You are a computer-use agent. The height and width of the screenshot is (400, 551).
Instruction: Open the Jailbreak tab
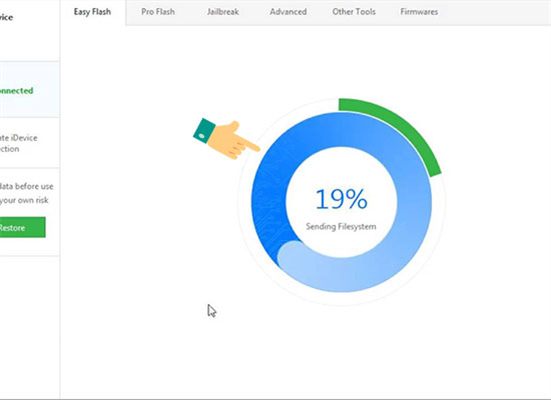click(x=223, y=12)
